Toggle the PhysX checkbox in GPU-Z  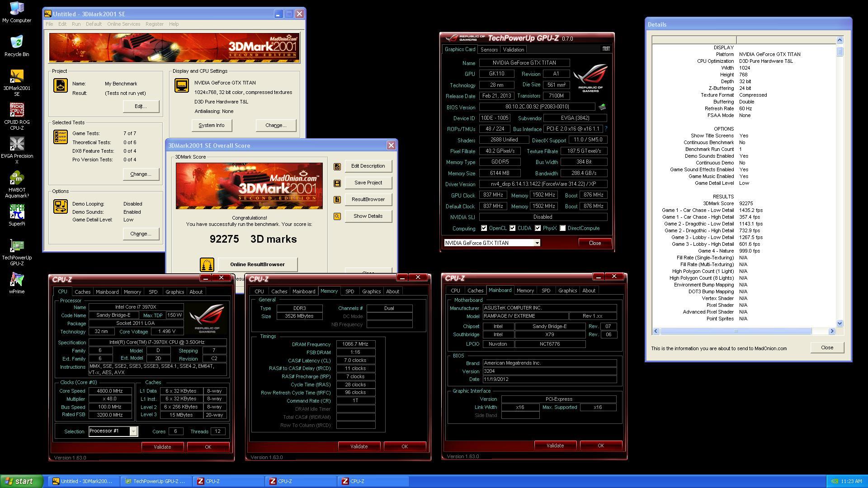click(x=538, y=228)
